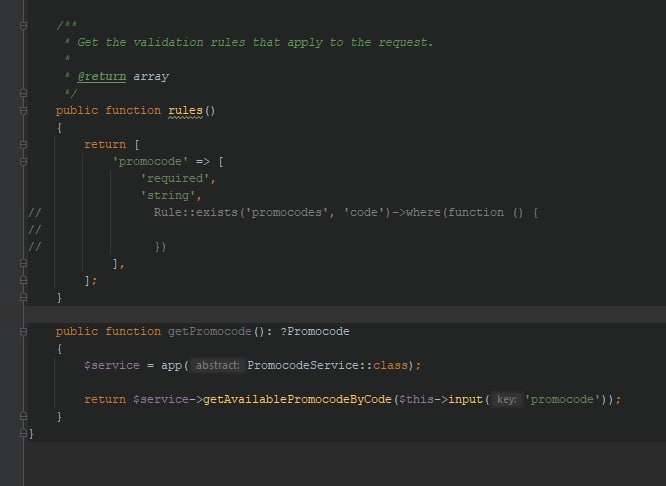The width and height of the screenshot is (666, 486).
Task: Click the getPromocode method name
Action: [210, 331]
